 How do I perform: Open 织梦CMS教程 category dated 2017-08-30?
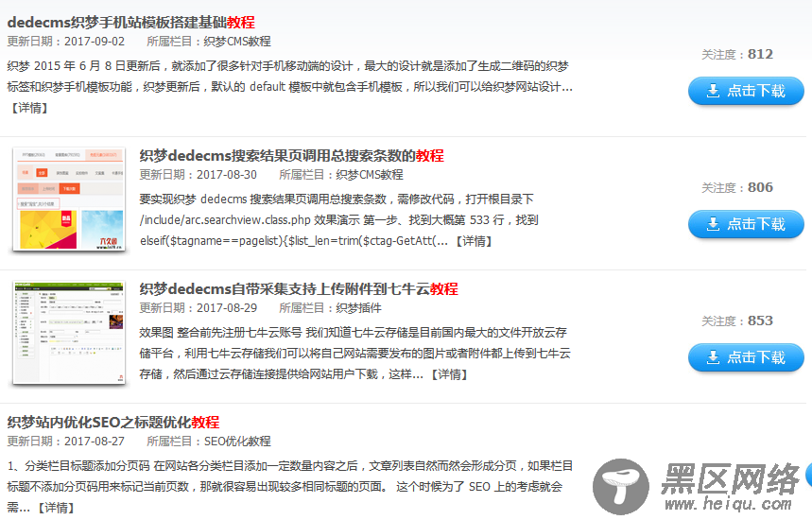pos(370,175)
